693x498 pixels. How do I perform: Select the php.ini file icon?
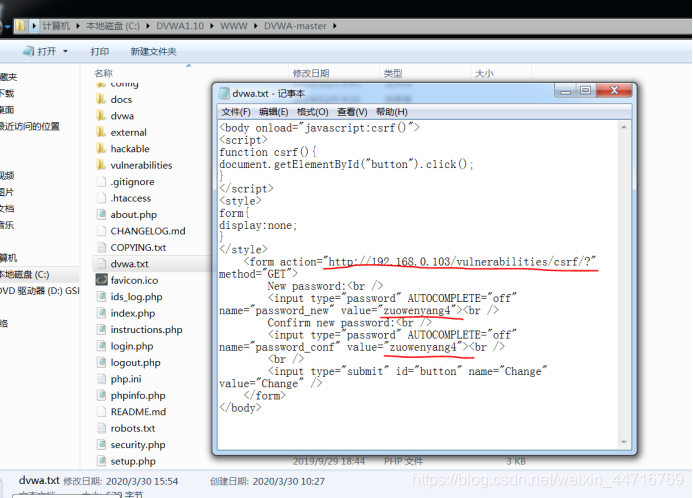[101, 379]
